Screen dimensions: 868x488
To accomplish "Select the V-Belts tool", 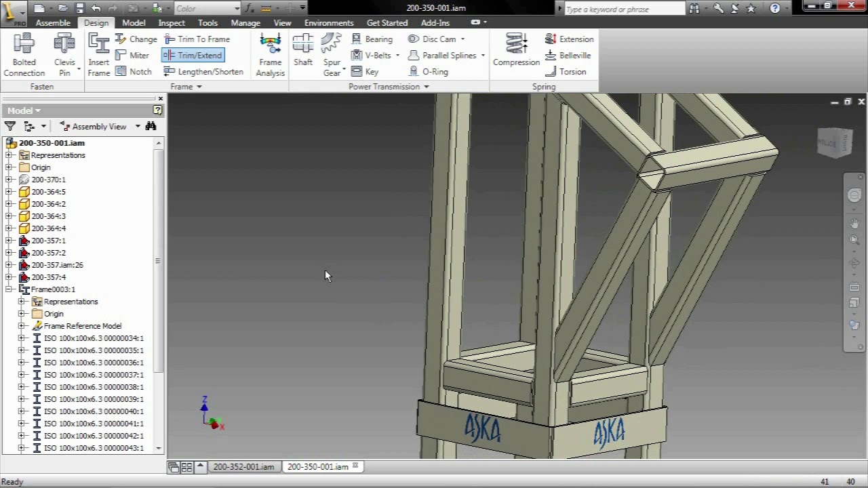I will pos(371,56).
